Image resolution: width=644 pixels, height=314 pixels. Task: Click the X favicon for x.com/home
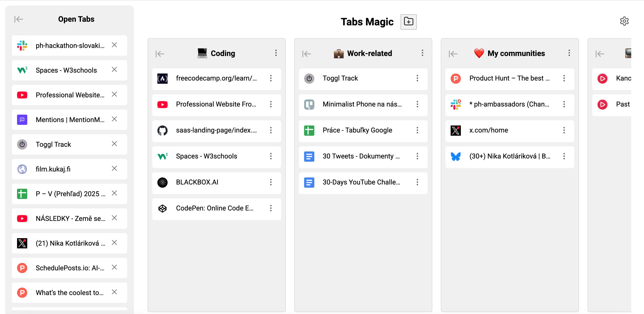(456, 131)
